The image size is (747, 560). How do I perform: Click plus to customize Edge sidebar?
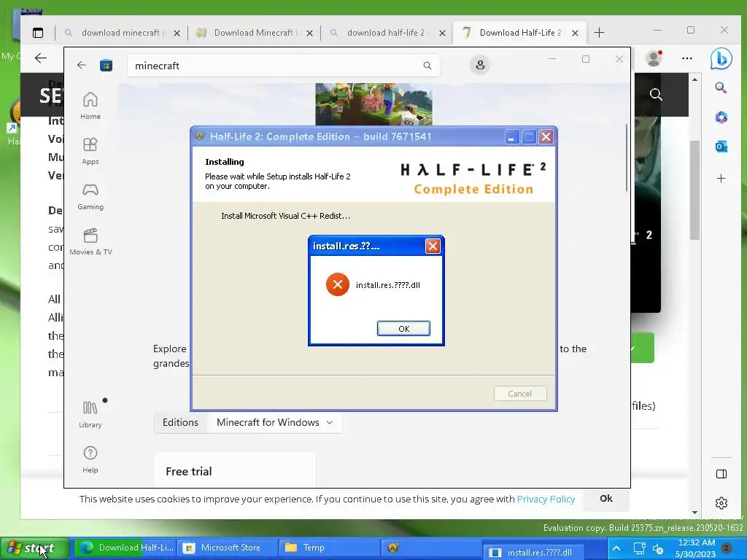point(721,179)
